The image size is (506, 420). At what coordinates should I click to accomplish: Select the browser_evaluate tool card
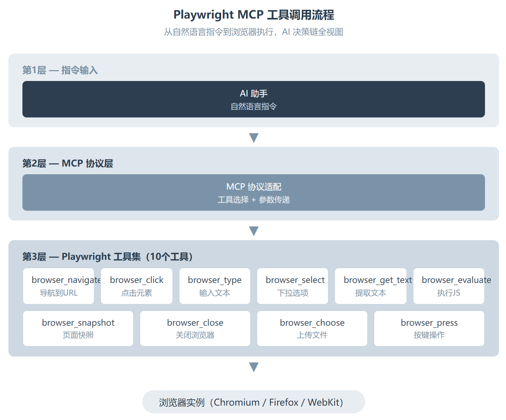click(x=449, y=286)
